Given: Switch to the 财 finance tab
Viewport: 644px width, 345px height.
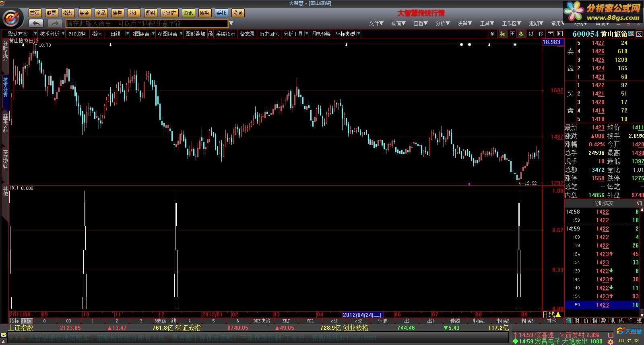Looking at the screenshot, I should (577, 321).
